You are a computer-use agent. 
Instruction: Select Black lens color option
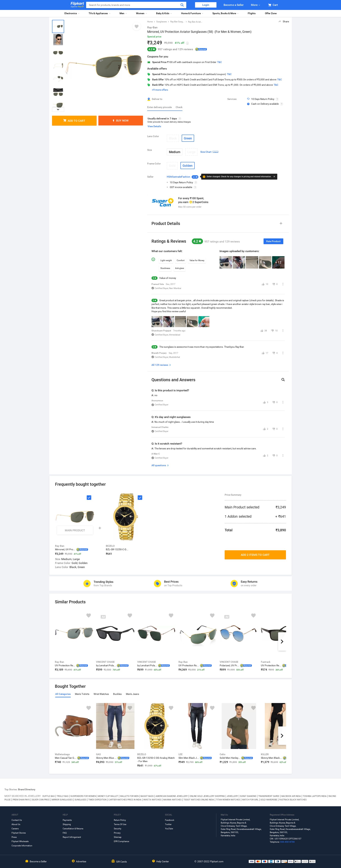coord(173,139)
